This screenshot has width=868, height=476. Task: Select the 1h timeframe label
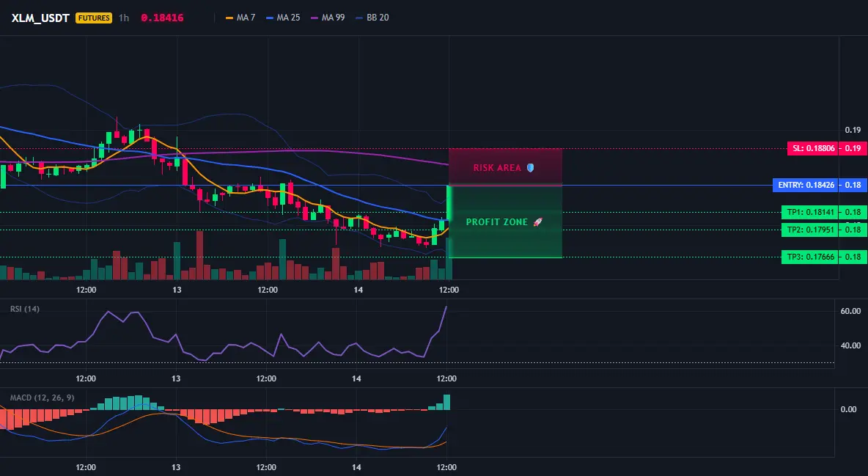click(124, 18)
